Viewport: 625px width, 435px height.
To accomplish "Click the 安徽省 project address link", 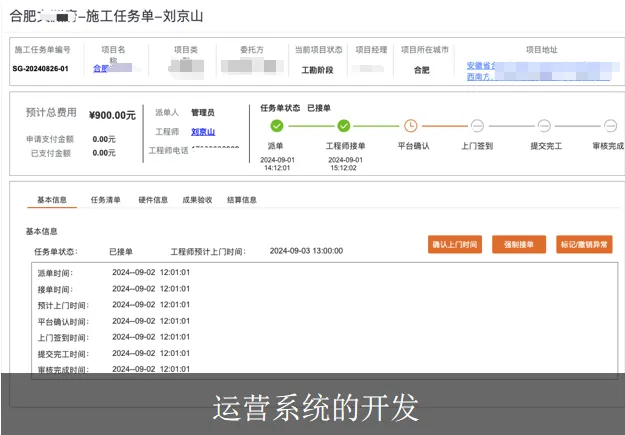I will coord(481,64).
